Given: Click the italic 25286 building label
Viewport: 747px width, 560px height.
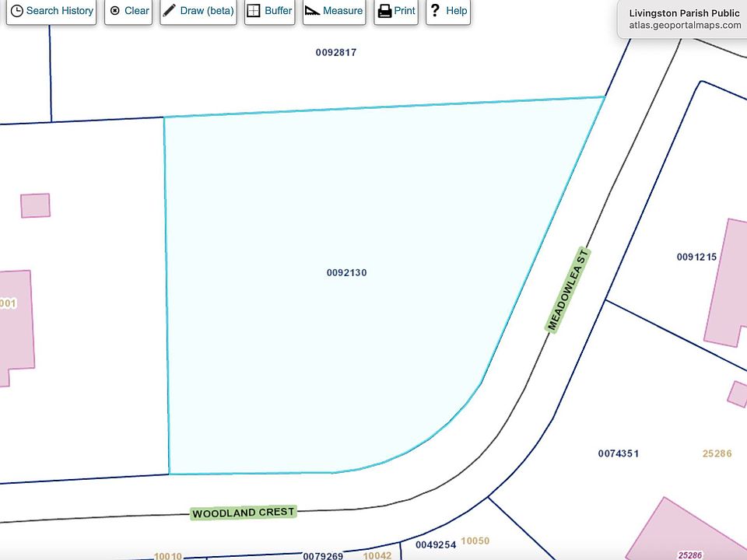Looking at the screenshot, I should tap(690, 555).
